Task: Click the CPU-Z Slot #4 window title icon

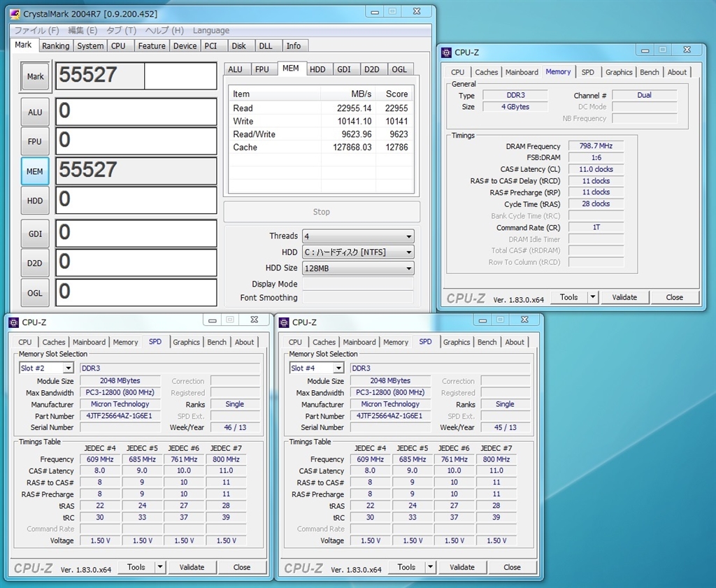Action: coord(284,322)
